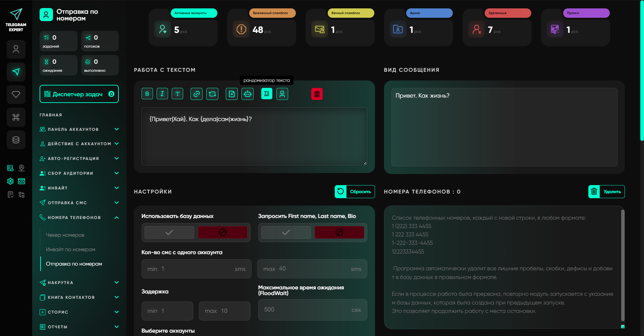644x336 pixels.
Task: Disable 'Использовать базу данных' with red option
Action: point(222,232)
